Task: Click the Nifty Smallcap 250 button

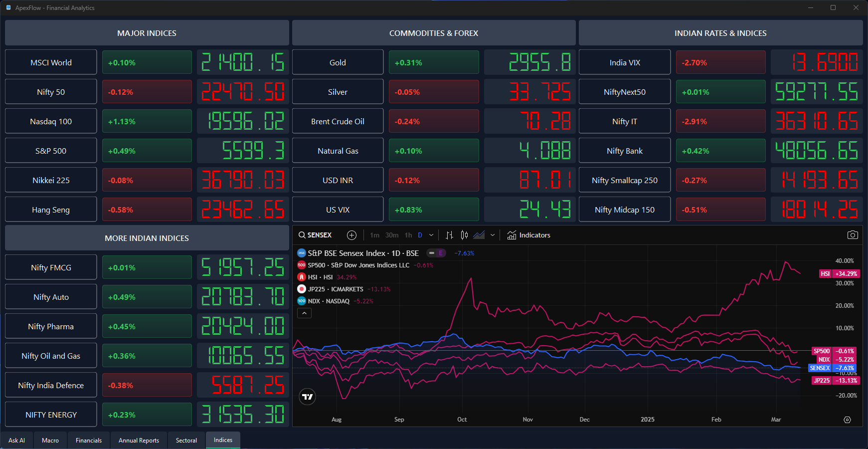Action: click(625, 180)
